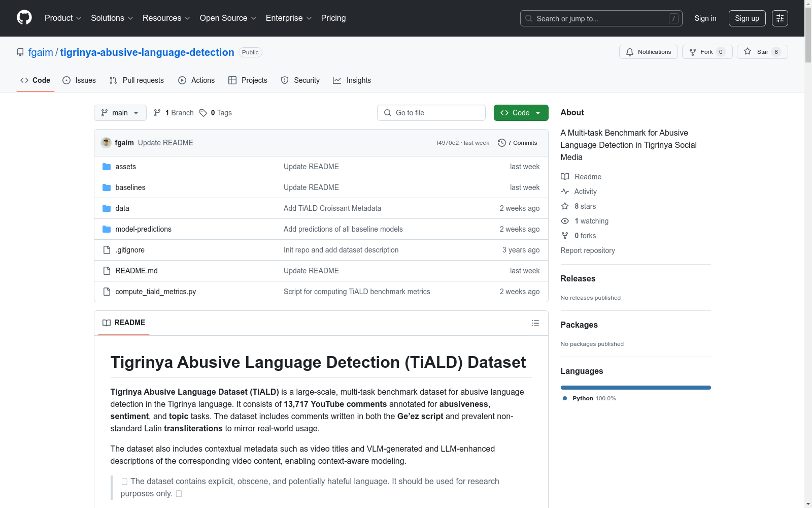Expand the Enterprise menu
Viewport: 812px width, 508px height.
(289, 18)
